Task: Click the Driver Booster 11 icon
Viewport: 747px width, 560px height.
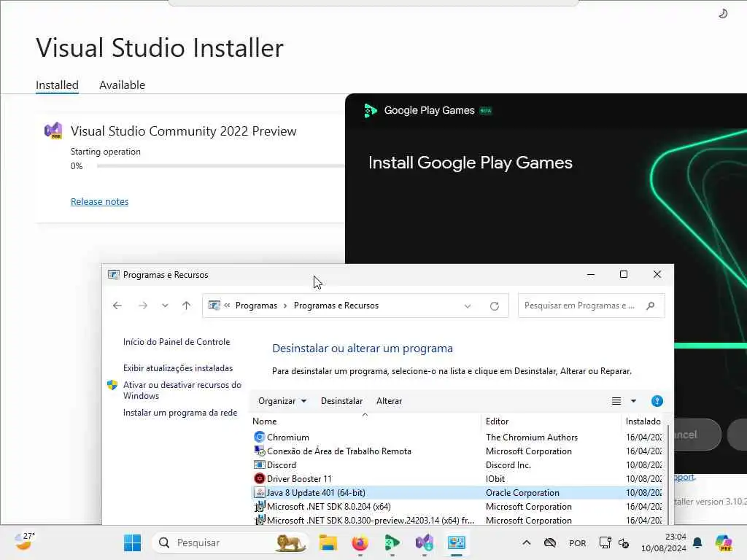Action: (x=259, y=478)
